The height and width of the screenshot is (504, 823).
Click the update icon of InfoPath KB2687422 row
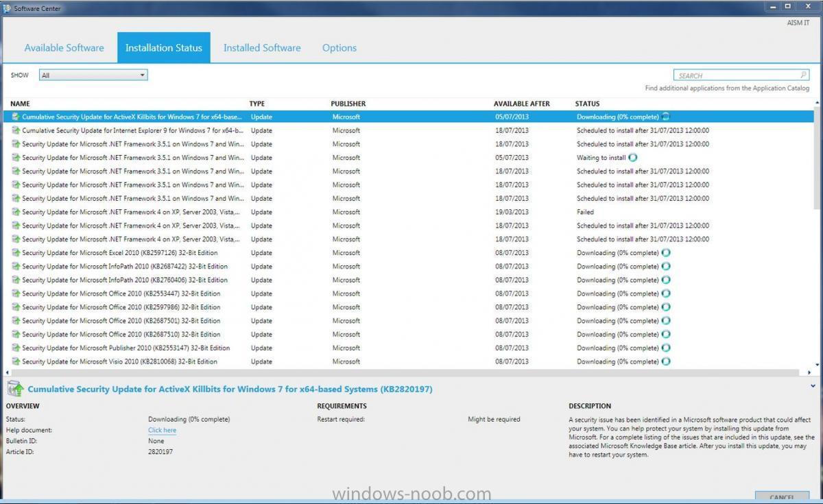(16, 267)
